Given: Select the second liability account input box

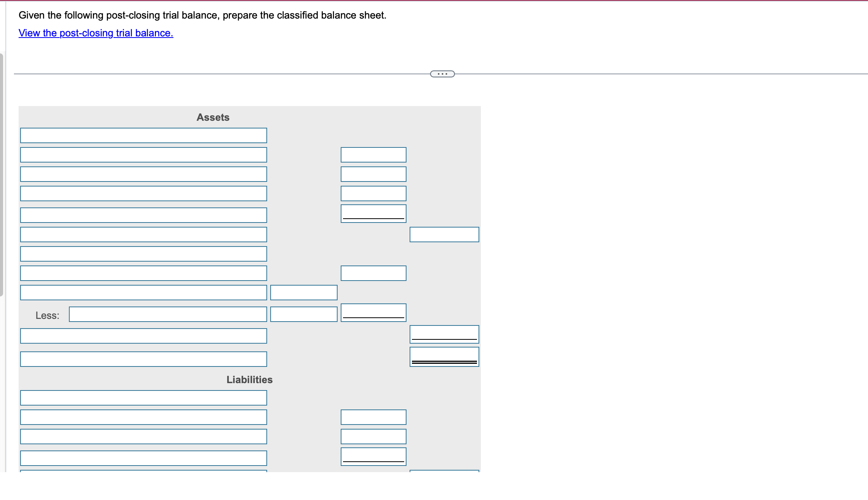Looking at the screenshot, I should coord(143,417).
